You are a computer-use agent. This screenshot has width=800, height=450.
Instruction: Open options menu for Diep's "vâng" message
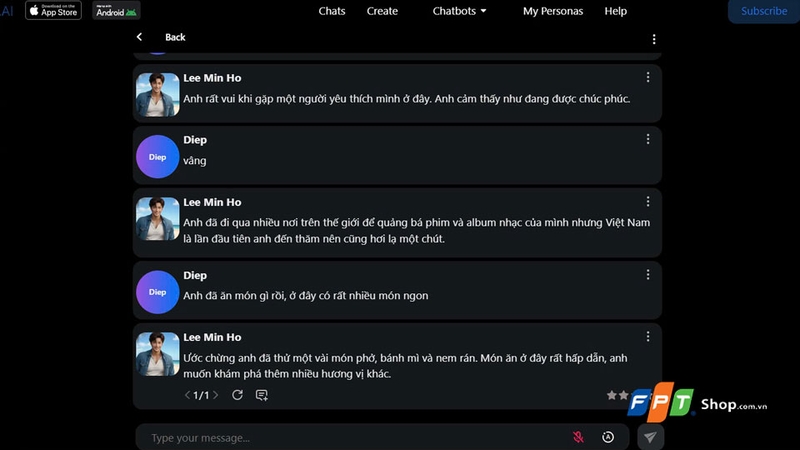click(x=648, y=139)
